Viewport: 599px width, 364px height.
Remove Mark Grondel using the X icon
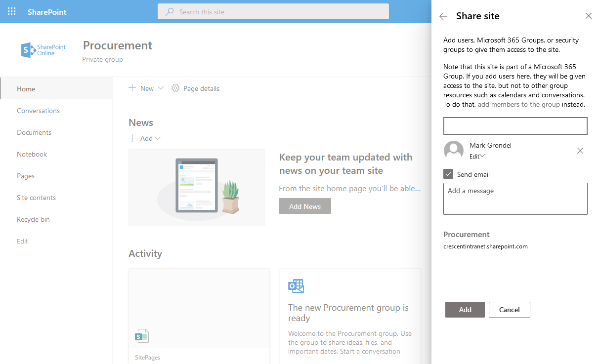580,150
